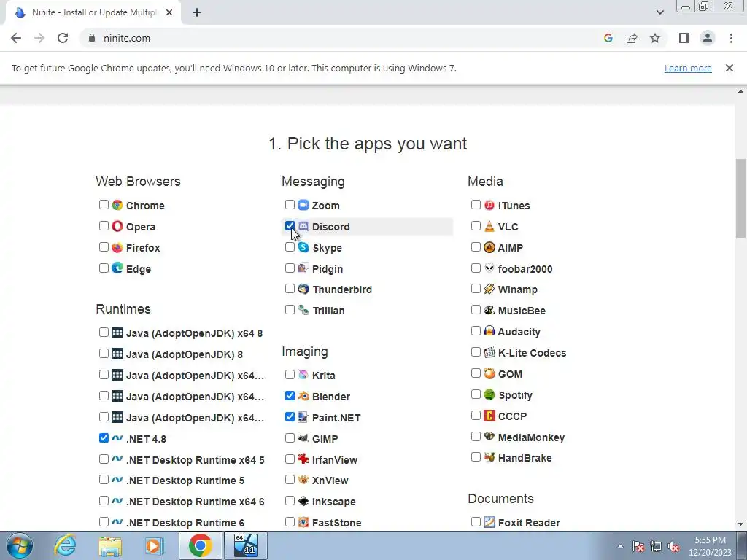Click the Edge logo icon
The image size is (747, 560).
117,268
